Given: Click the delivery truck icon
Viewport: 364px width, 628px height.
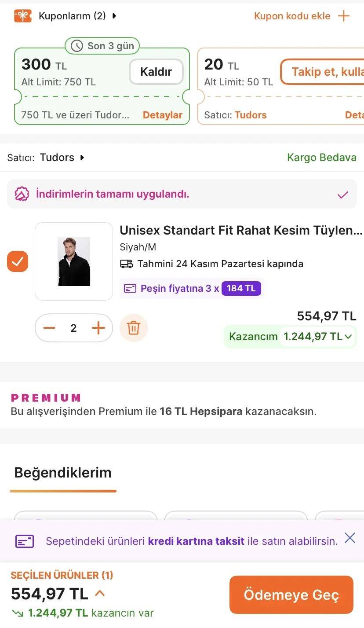Looking at the screenshot, I should click(x=127, y=264).
